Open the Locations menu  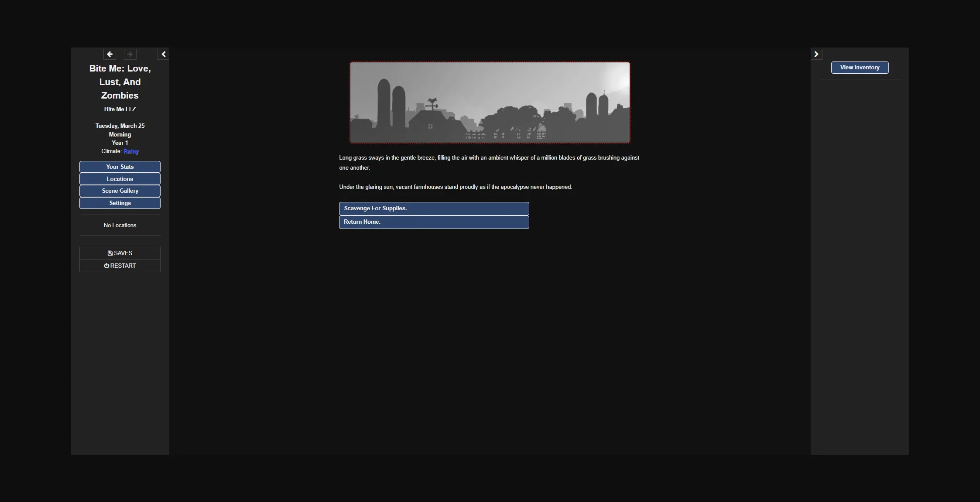(x=120, y=179)
